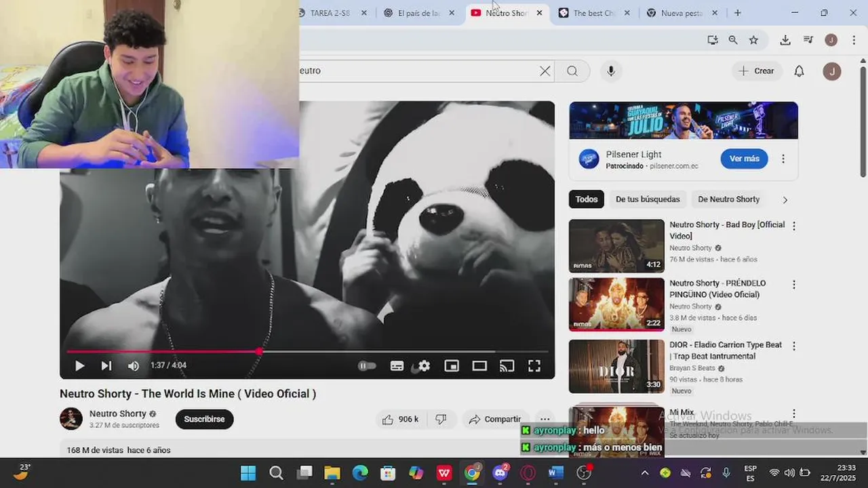Click the progress scrubber dot

(x=260, y=351)
